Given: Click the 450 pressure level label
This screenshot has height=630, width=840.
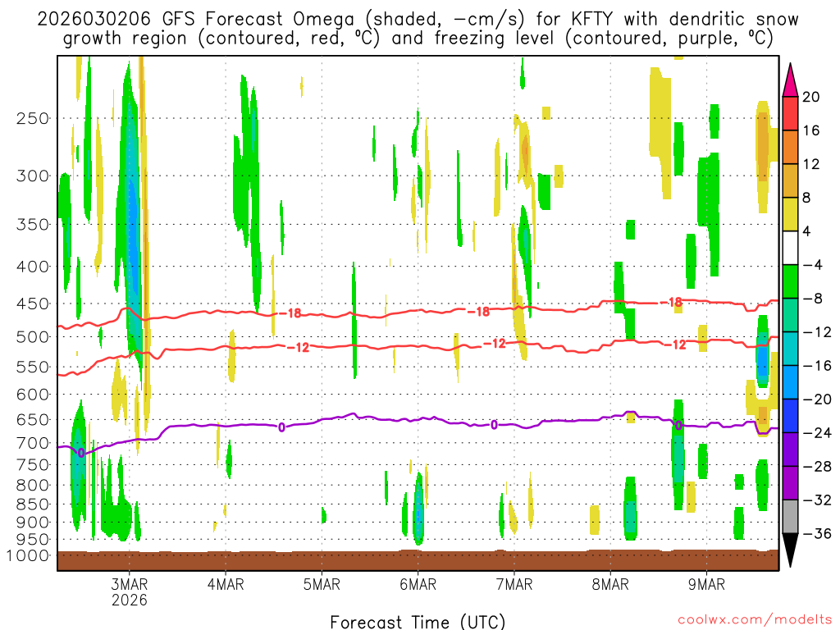Looking at the screenshot, I should (x=33, y=304).
